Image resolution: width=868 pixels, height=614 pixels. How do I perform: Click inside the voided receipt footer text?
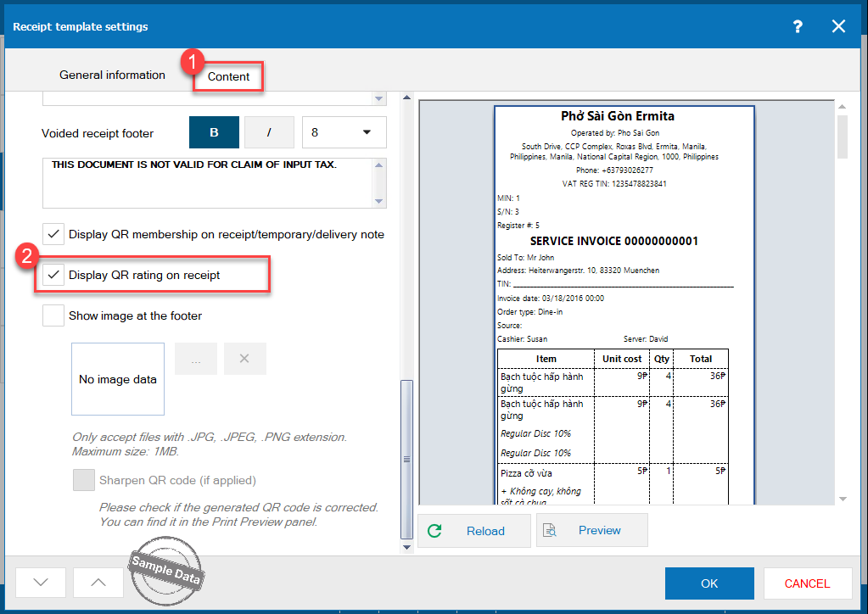tap(207, 181)
